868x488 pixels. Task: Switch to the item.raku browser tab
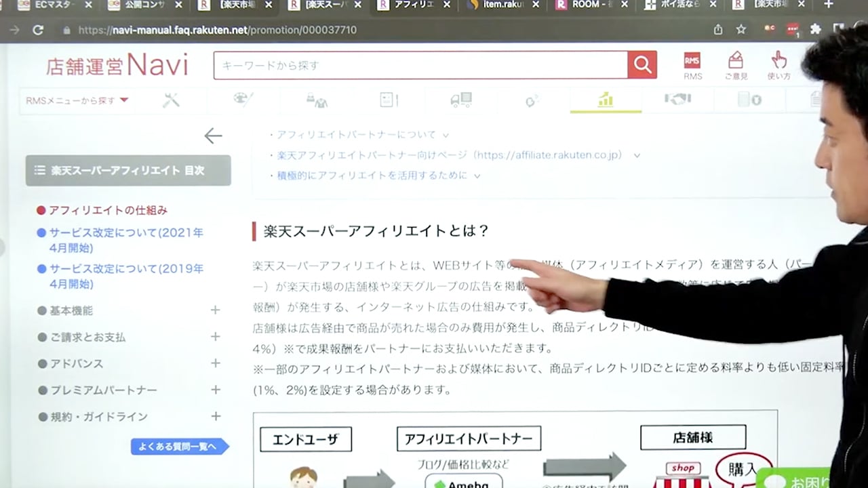pos(503,5)
